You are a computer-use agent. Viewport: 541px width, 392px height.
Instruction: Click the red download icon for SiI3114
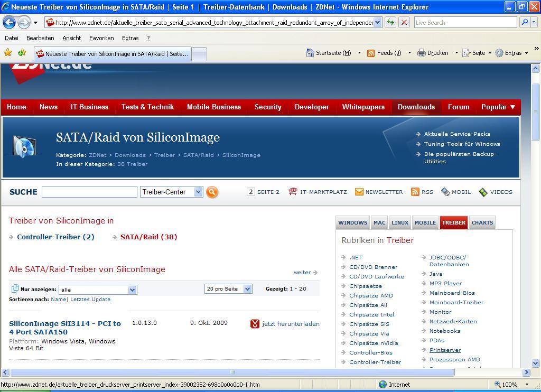pyautogui.click(x=255, y=324)
